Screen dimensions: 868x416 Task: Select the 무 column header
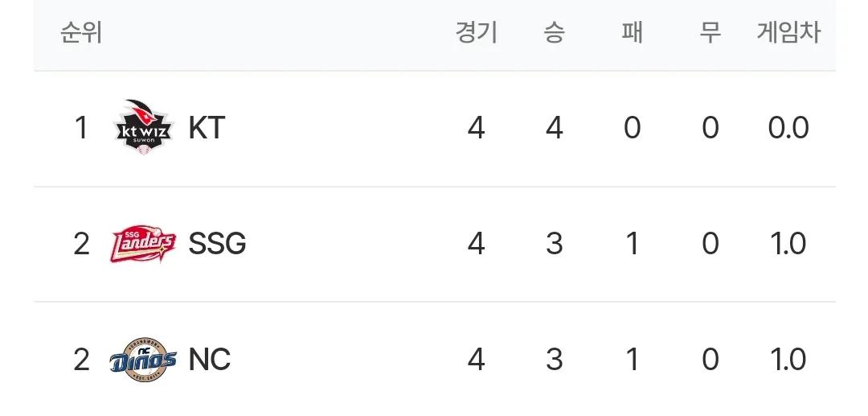point(710,33)
